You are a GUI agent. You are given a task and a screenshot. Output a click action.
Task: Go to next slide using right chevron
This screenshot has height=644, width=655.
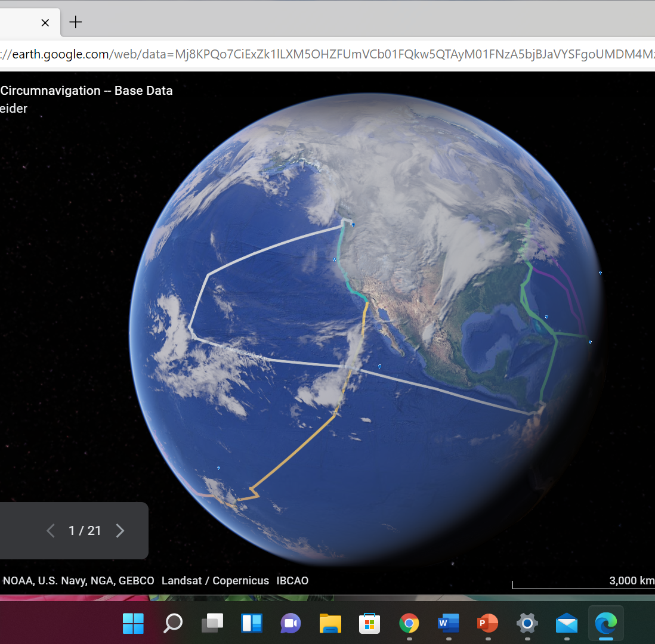tap(120, 531)
